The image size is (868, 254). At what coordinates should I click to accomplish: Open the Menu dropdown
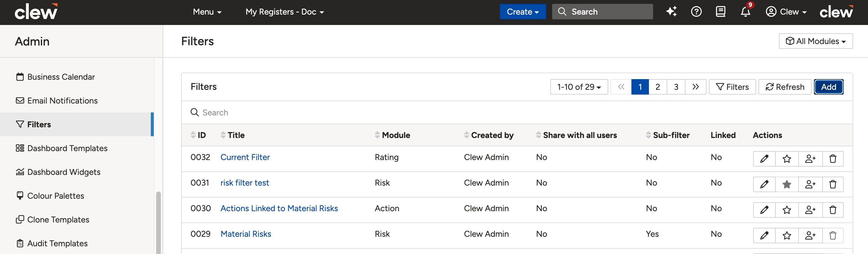tap(207, 12)
